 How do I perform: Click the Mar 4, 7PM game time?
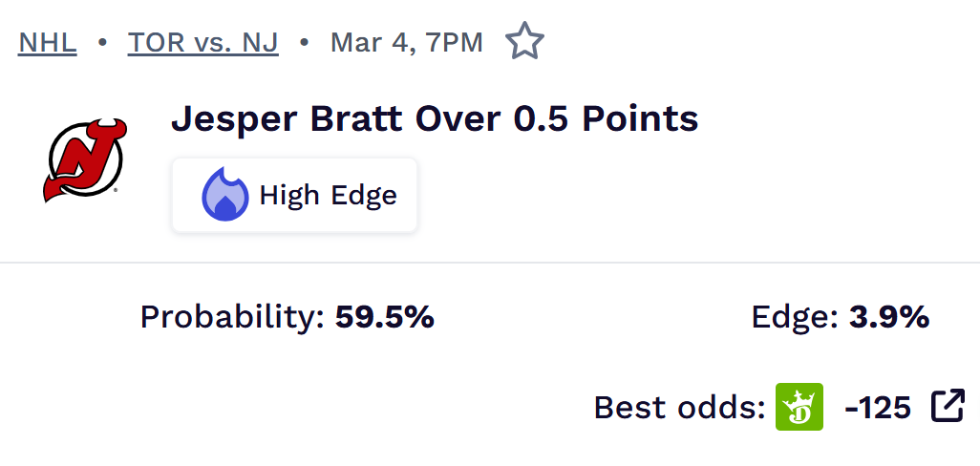coord(407,43)
